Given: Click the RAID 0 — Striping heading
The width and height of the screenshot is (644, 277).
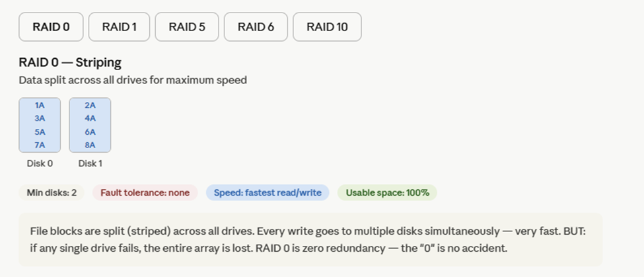Looking at the screenshot, I should pos(70,63).
